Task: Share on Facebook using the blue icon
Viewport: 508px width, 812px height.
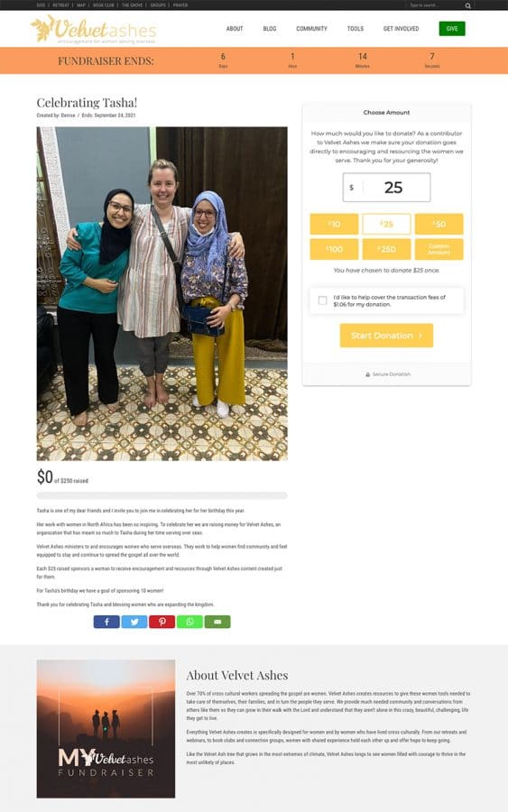Action: tap(106, 622)
